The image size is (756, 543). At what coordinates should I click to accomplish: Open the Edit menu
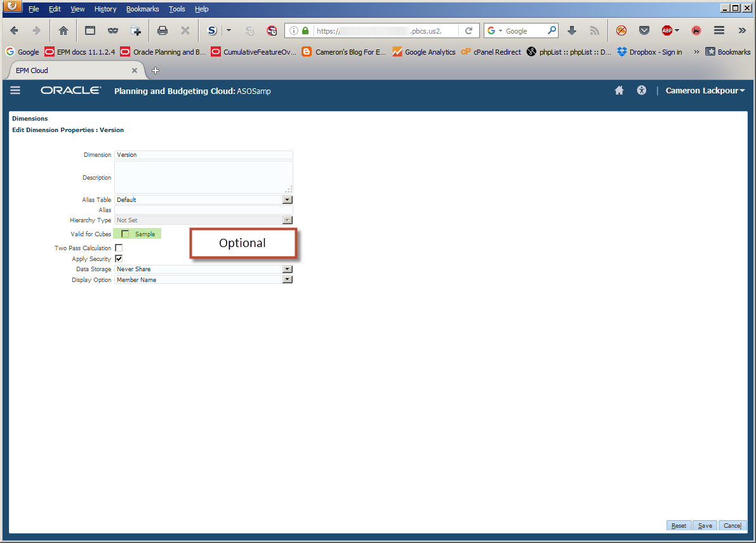55,9
